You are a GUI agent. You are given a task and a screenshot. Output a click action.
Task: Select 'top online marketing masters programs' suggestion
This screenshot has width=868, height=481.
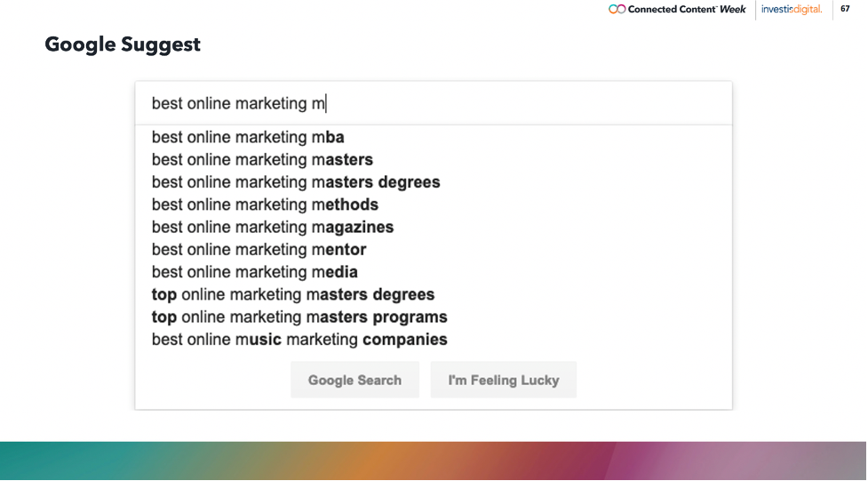pyautogui.click(x=299, y=317)
